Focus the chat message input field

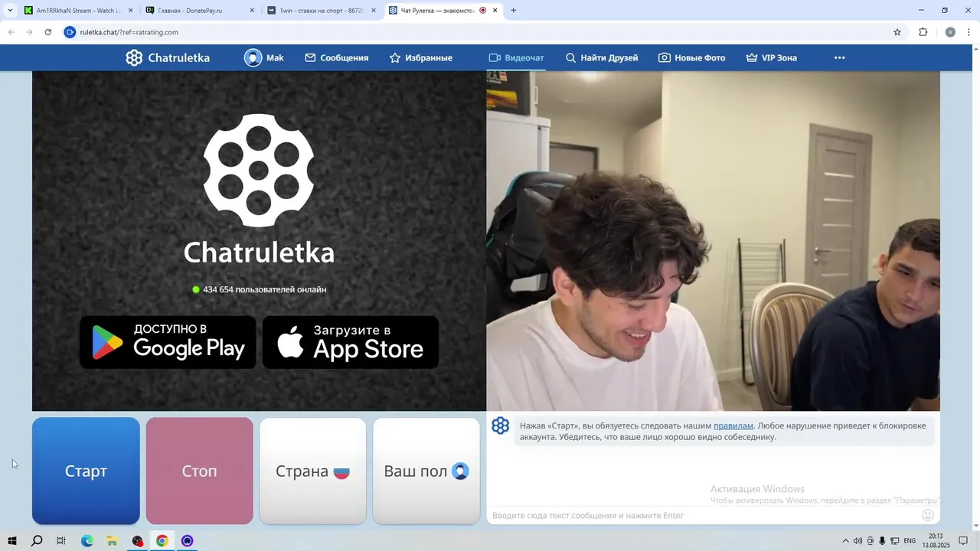click(x=704, y=515)
